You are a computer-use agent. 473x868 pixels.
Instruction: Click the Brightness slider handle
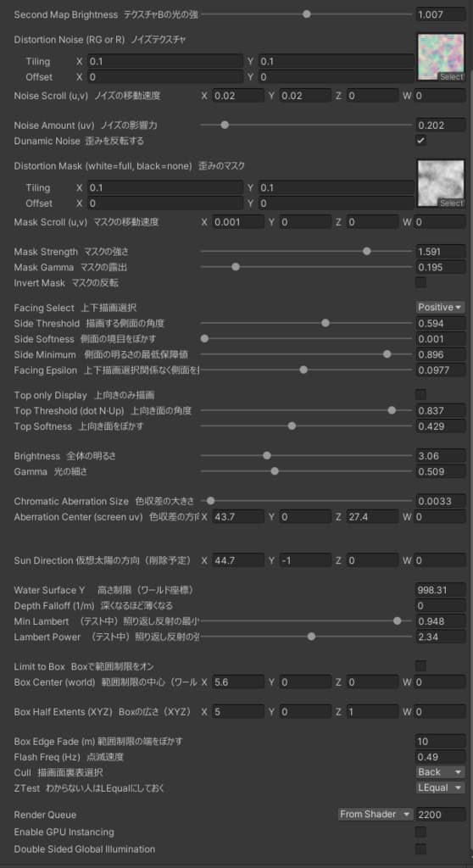click(266, 455)
